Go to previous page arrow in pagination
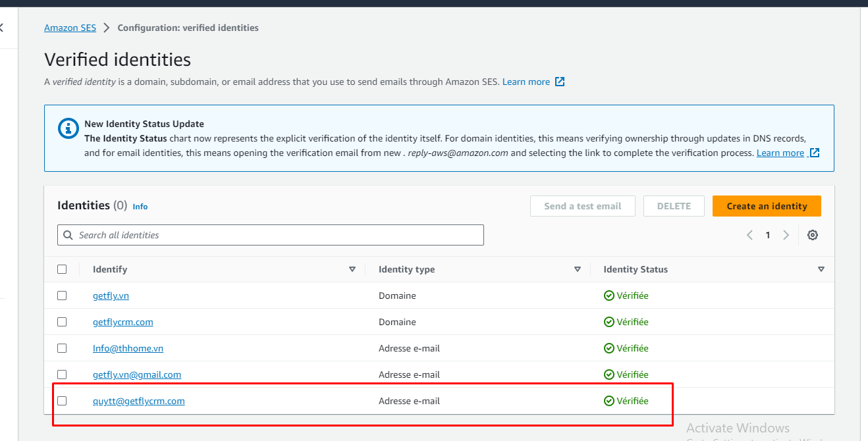868x441 pixels. click(x=749, y=235)
